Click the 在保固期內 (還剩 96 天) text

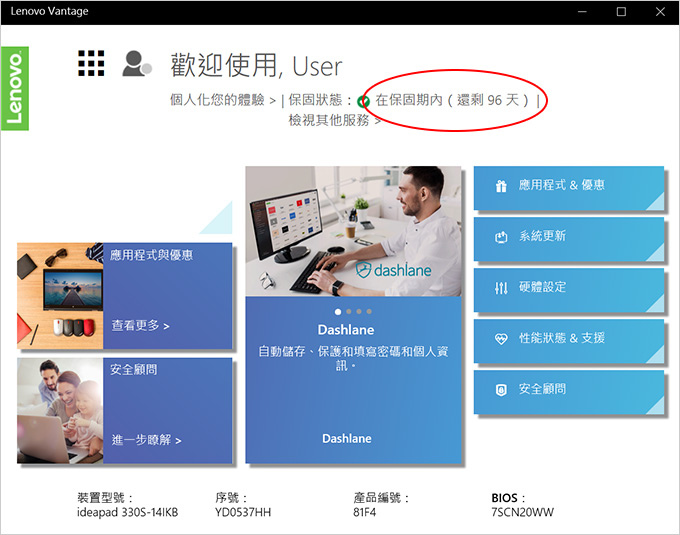[452, 100]
